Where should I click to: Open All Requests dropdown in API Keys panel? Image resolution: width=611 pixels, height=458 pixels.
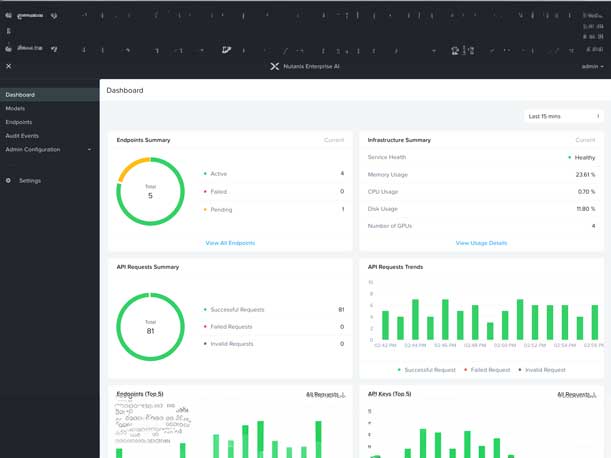(x=576, y=395)
